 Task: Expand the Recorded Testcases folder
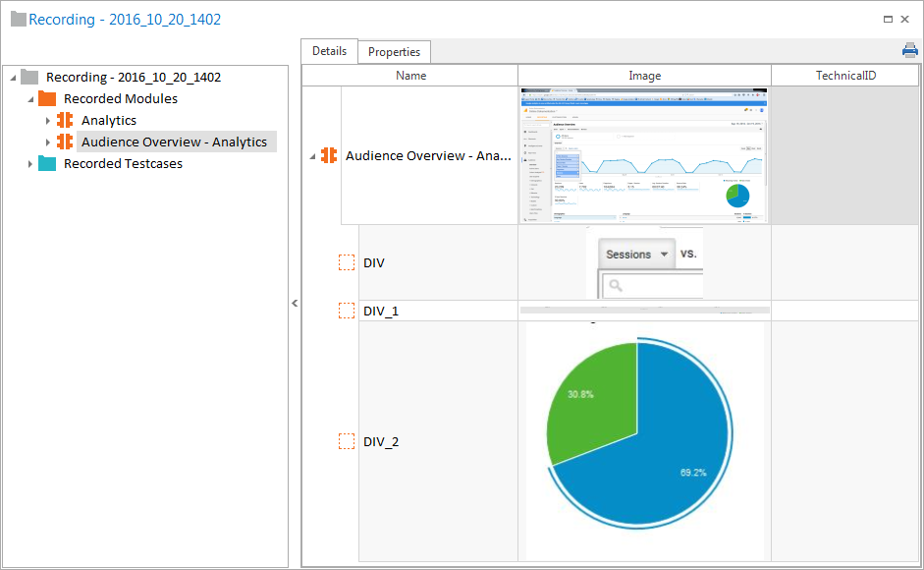[30, 164]
